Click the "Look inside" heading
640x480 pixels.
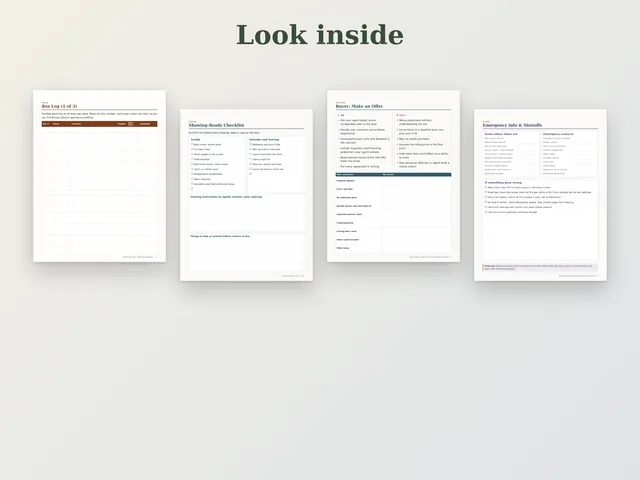coord(320,35)
